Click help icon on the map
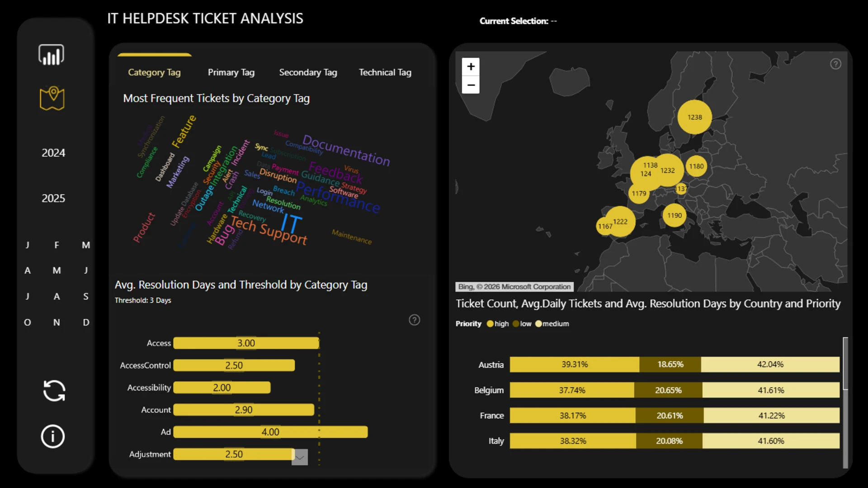Screen dimensions: 868x488 pos(835,64)
